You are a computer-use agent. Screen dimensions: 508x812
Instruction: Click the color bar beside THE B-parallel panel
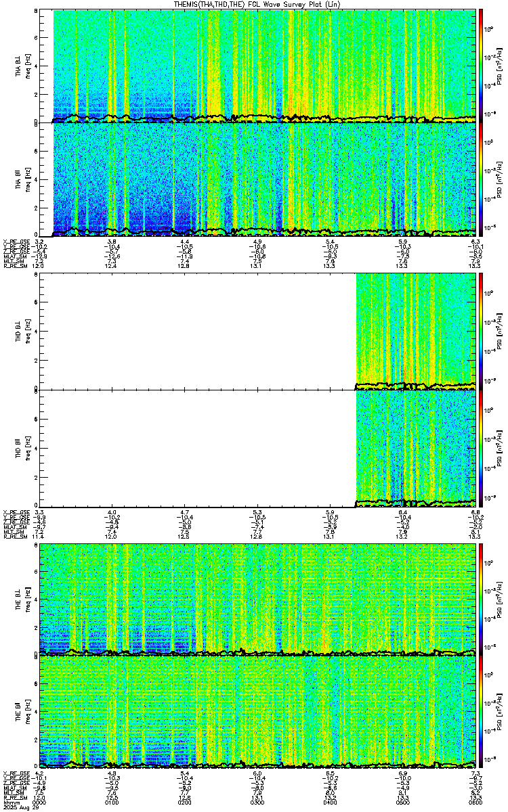481,713
